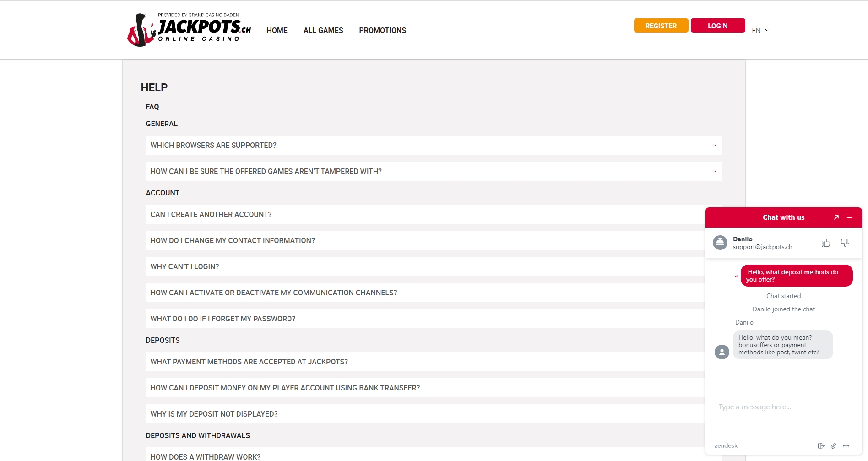This screenshot has height=461, width=868.
Task: Click the 'Danilo joined the chat' notice
Action: (784, 309)
